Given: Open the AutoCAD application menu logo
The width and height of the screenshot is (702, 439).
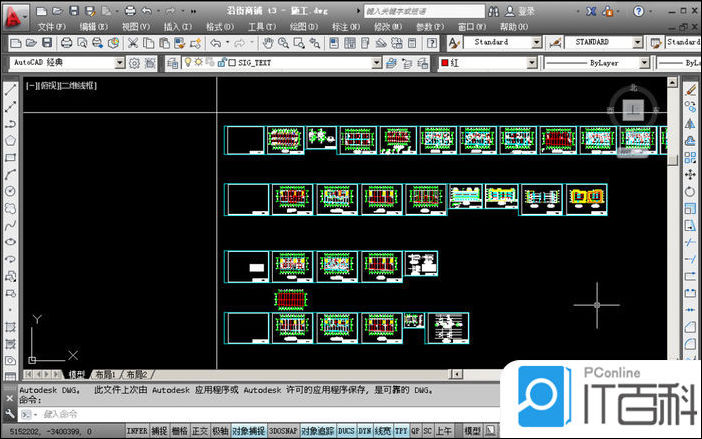Looking at the screenshot, I should tap(13, 13).
